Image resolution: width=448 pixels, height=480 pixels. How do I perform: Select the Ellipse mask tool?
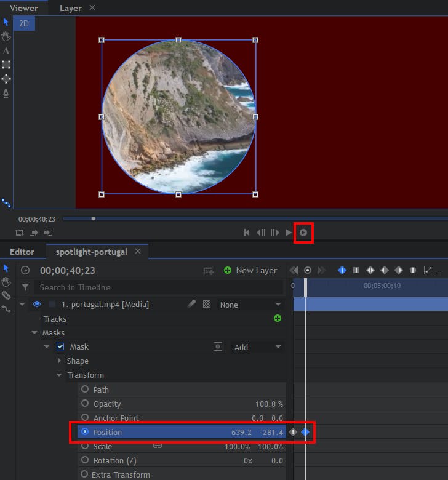point(6,79)
